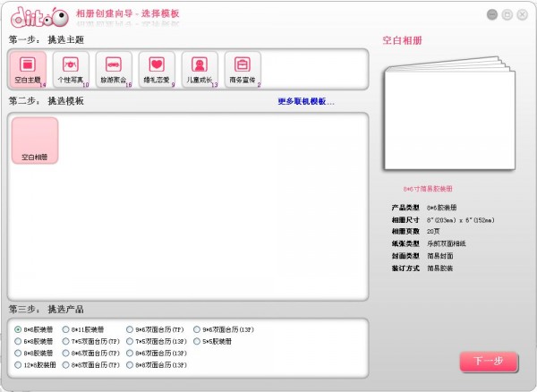Pick the 12*8胶装册 product option
The width and height of the screenshot is (537, 392).
[18, 365]
